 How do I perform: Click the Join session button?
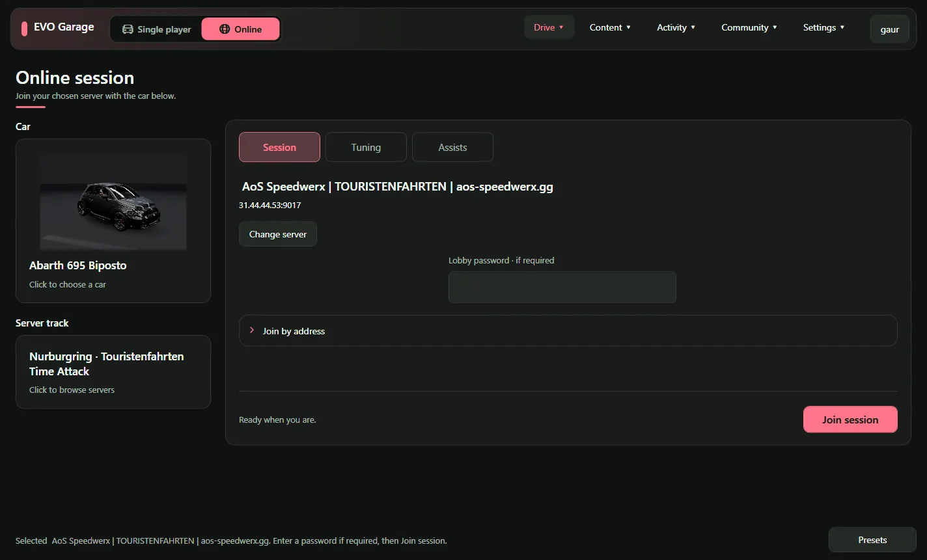coord(850,420)
